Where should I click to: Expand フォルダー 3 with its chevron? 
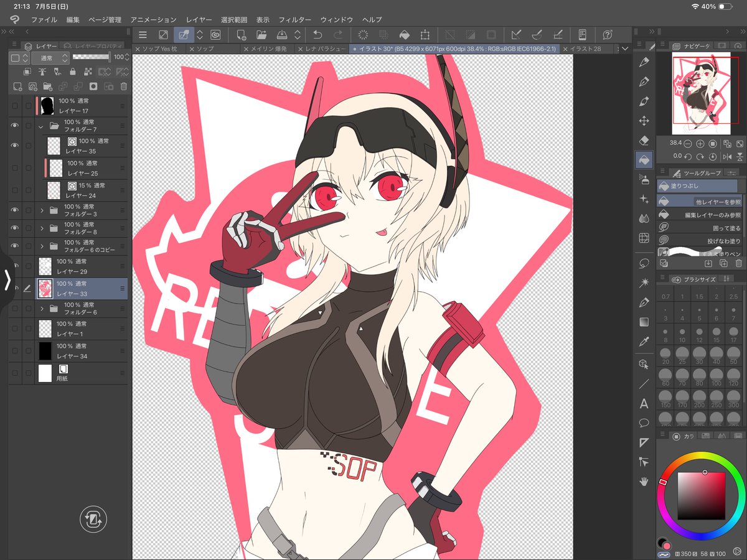tap(42, 210)
